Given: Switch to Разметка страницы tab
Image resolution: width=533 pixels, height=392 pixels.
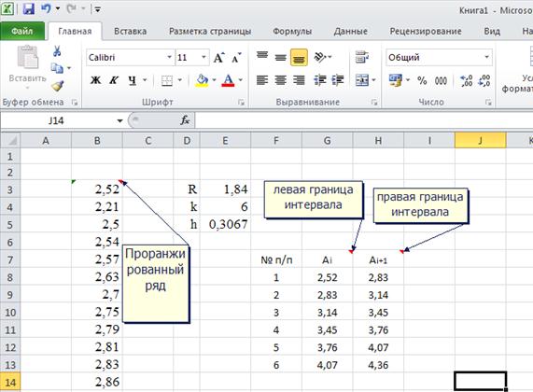Looking at the screenshot, I should tap(210, 32).
